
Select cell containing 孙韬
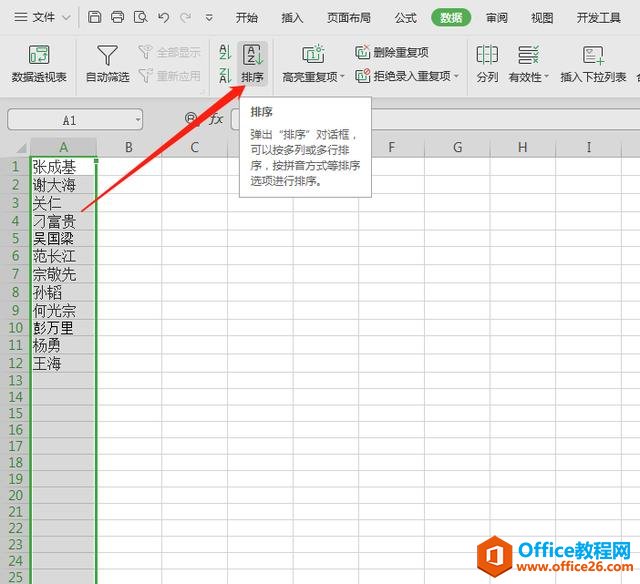coord(64,292)
